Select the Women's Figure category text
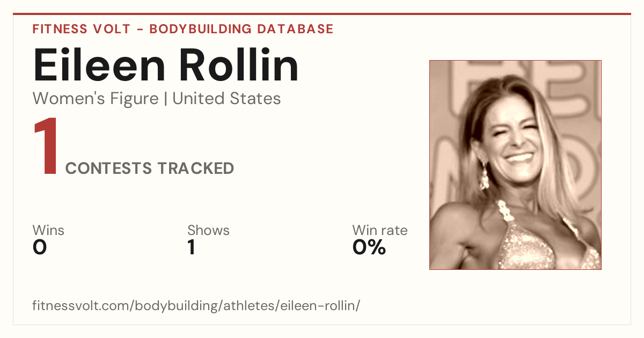Viewport: 644px width, 338px height. pyautogui.click(x=96, y=99)
